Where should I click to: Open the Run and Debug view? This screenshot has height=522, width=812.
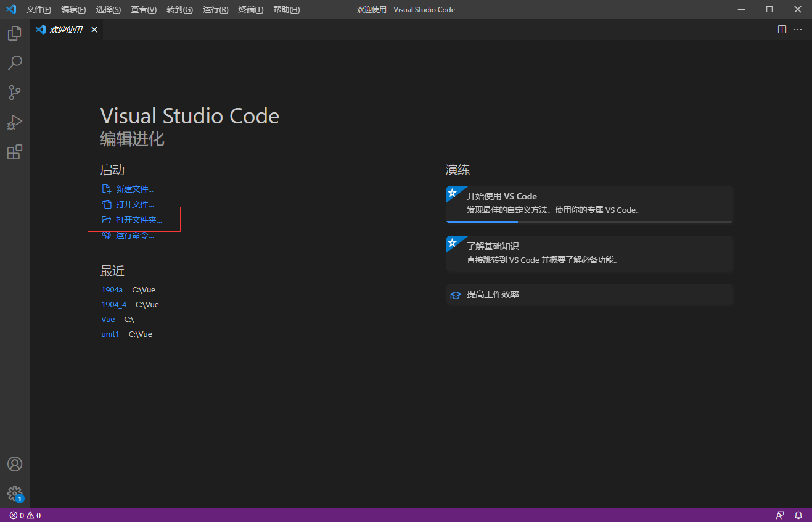click(15, 122)
